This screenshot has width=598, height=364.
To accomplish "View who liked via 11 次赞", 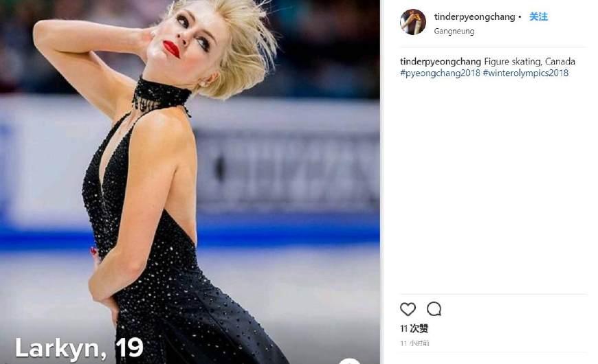I will tap(414, 328).
